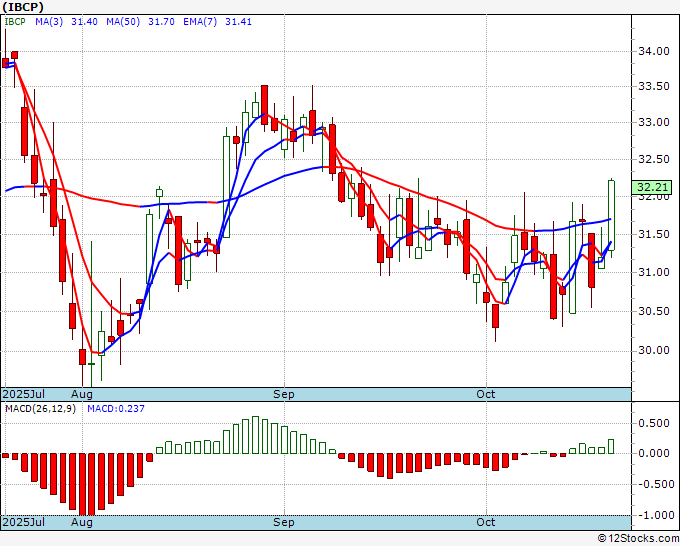680x546 pixels.
Task: Click the tallest green MACD histogram bar
Action: pyautogui.click(x=255, y=435)
